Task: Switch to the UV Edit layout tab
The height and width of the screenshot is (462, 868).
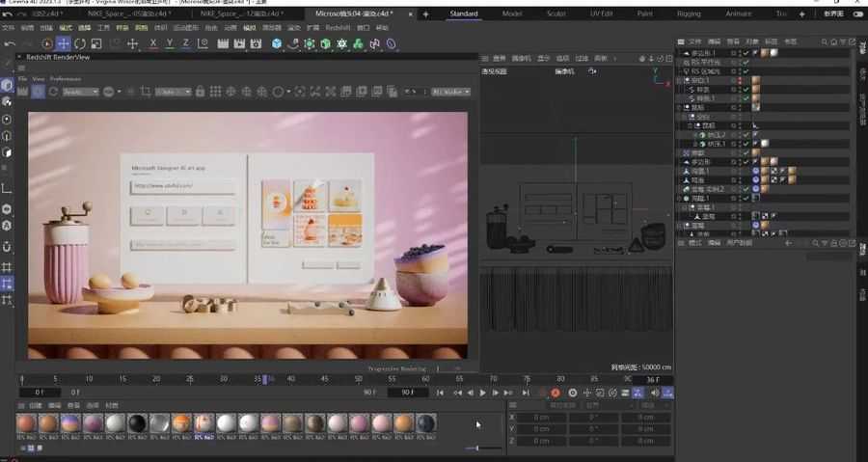Action: 601,14
